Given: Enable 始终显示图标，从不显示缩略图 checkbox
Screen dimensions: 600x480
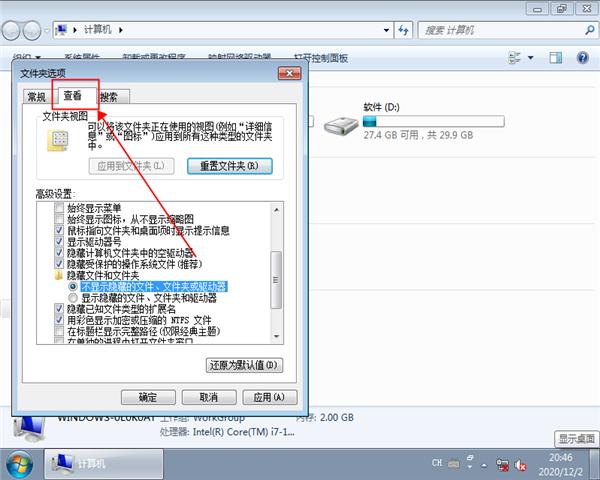Looking at the screenshot, I should coord(59,219).
